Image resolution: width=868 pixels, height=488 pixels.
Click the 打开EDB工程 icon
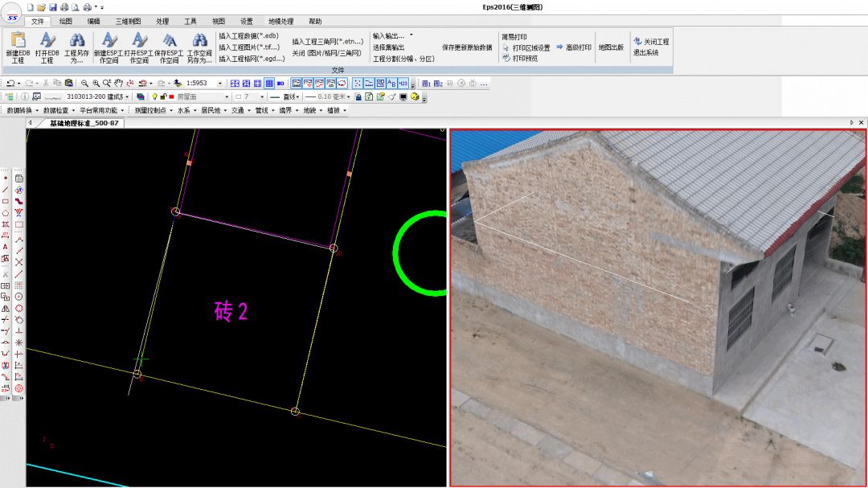point(47,40)
